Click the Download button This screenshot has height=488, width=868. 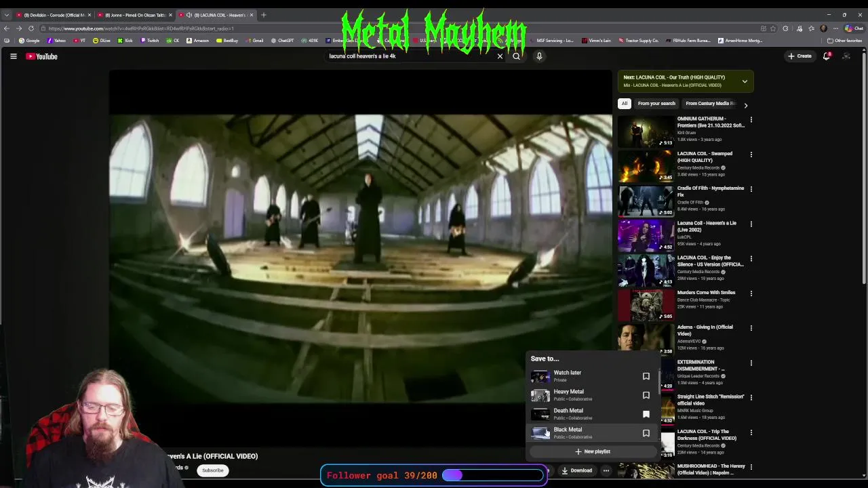click(576, 470)
